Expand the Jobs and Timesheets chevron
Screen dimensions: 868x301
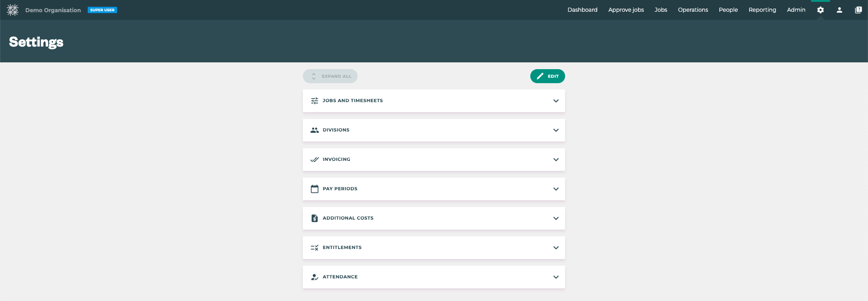[x=556, y=101]
